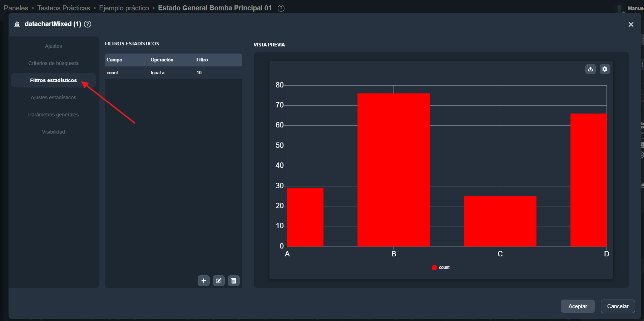644x321 pixels.
Task: Open the Ajustes section
Action: pos(54,46)
